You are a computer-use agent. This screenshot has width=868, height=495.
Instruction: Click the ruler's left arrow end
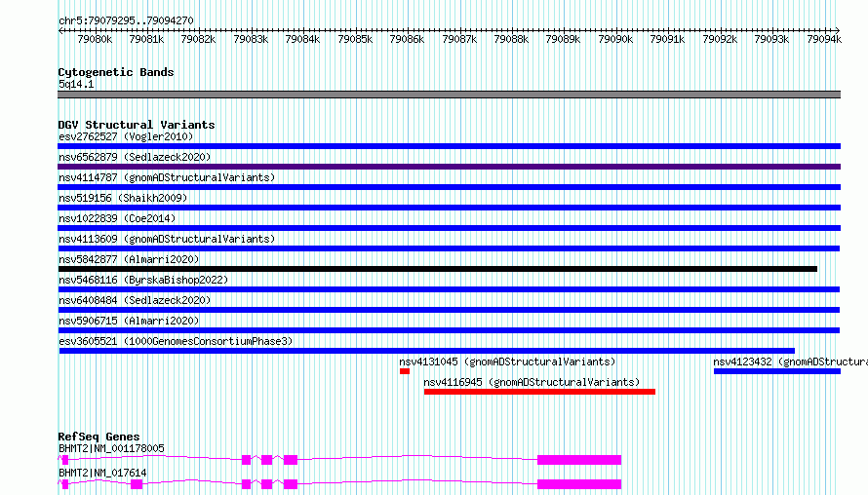[61, 30]
